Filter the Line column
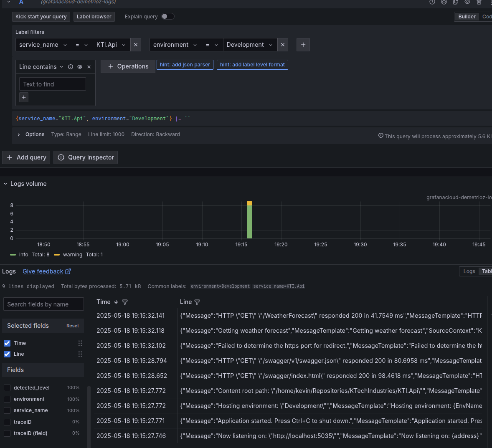This screenshot has height=448, width=492. click(x=197, y=302)
